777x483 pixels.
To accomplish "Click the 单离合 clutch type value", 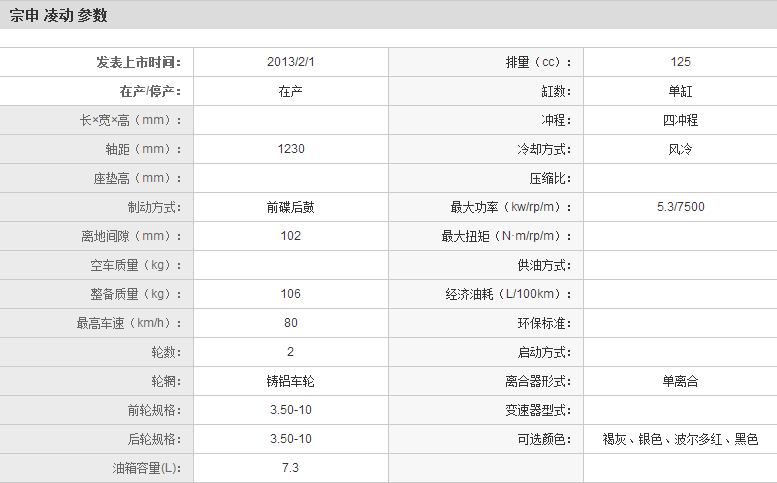I will [x=680, y=381].
